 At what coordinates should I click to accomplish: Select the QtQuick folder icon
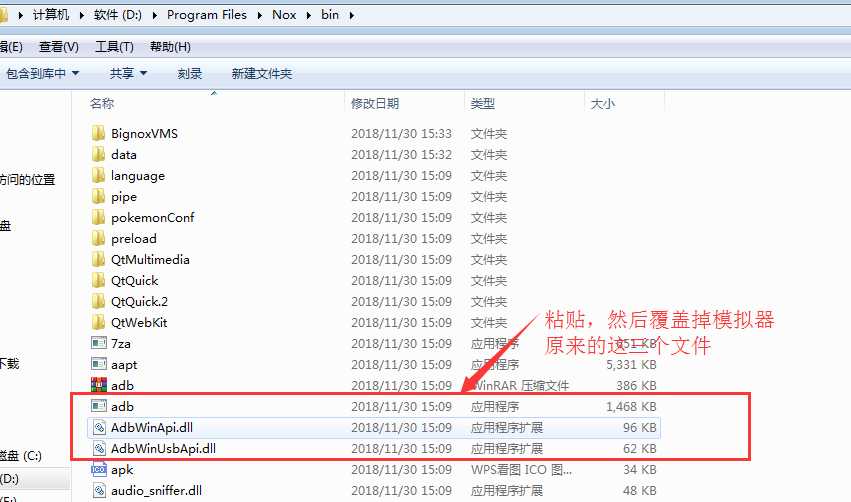(x=98, y=280)
